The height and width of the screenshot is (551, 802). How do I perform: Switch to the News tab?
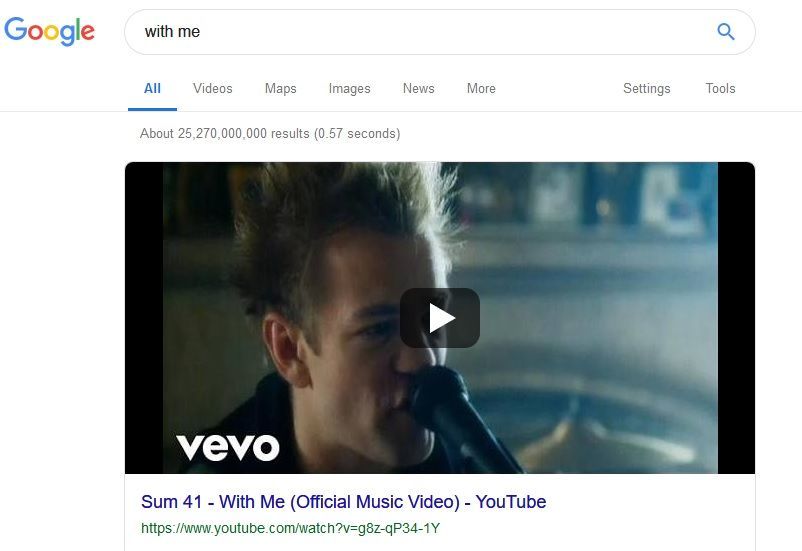pyautogui.click(x=418, y=89)
